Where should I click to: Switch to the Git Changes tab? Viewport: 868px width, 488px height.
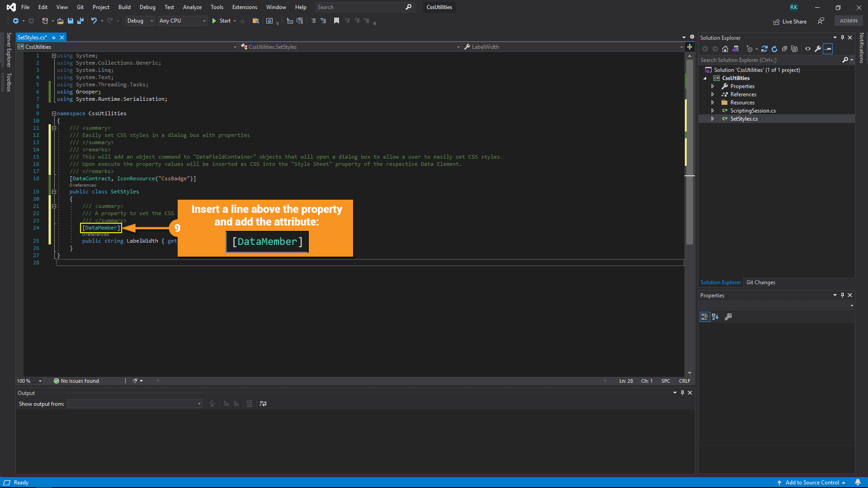point(760,282)
